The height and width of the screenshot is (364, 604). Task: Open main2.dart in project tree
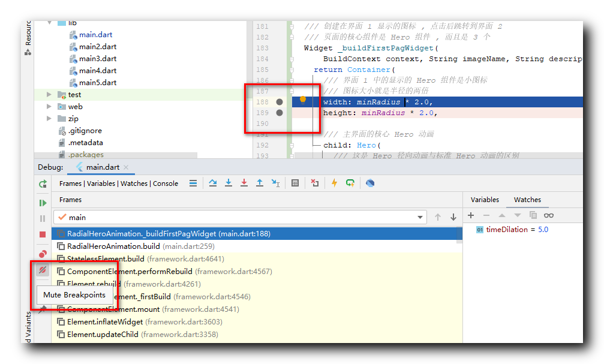point(97,47)
